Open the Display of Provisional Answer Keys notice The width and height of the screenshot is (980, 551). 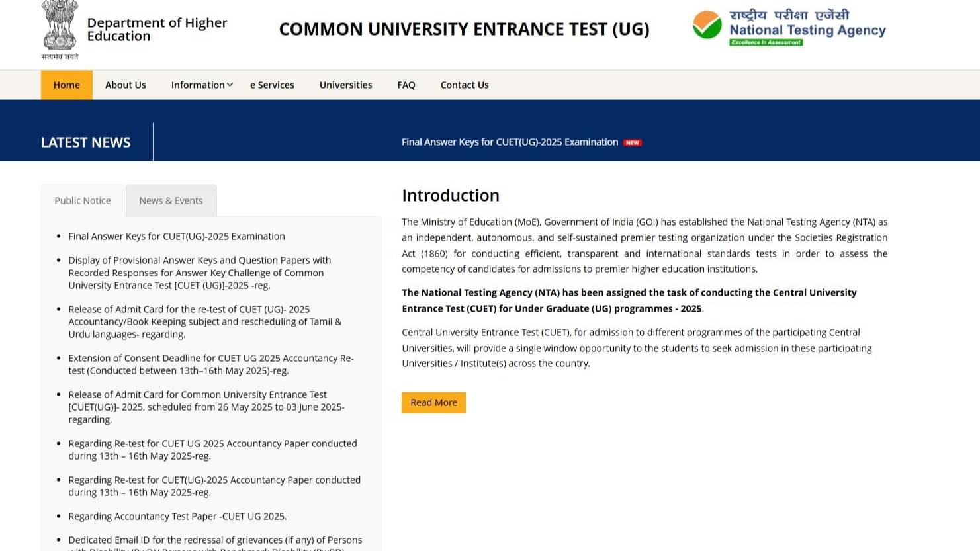tap(199, 273)
